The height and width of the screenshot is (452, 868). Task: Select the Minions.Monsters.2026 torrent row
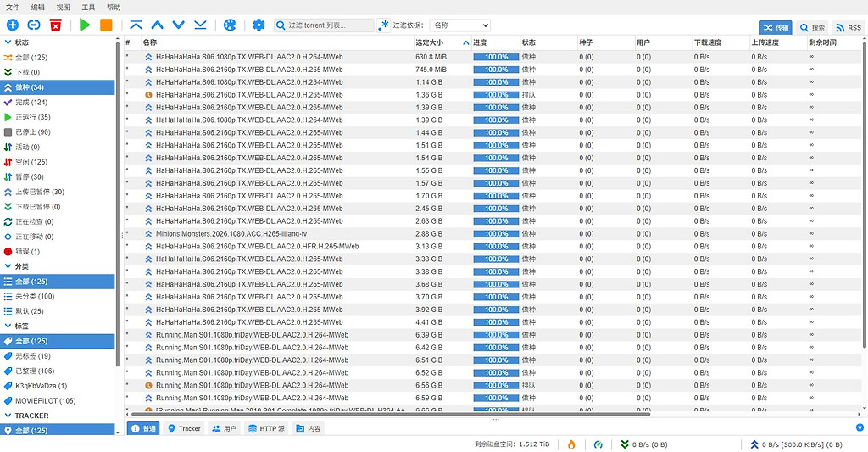pos(492,234)
